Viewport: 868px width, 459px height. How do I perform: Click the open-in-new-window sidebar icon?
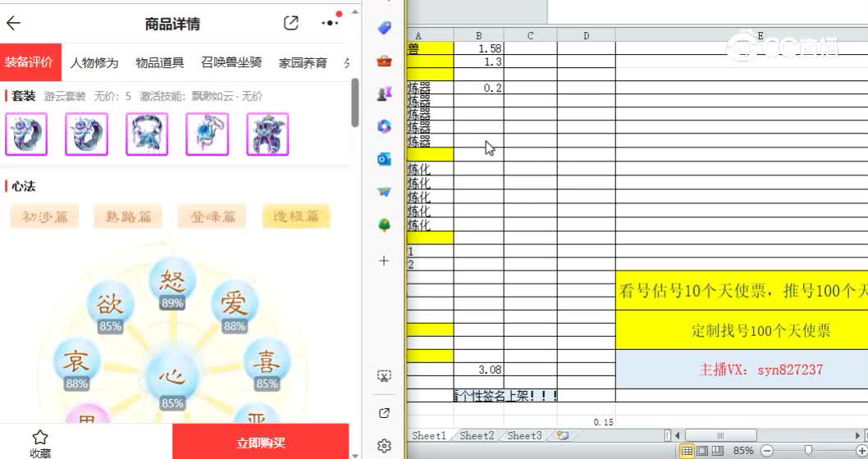pos(384,413)
